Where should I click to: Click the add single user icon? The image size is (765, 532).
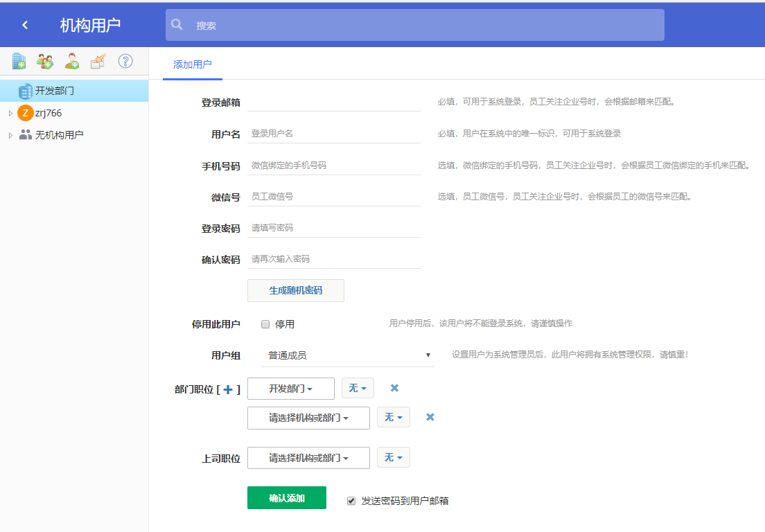pos(72,62)
